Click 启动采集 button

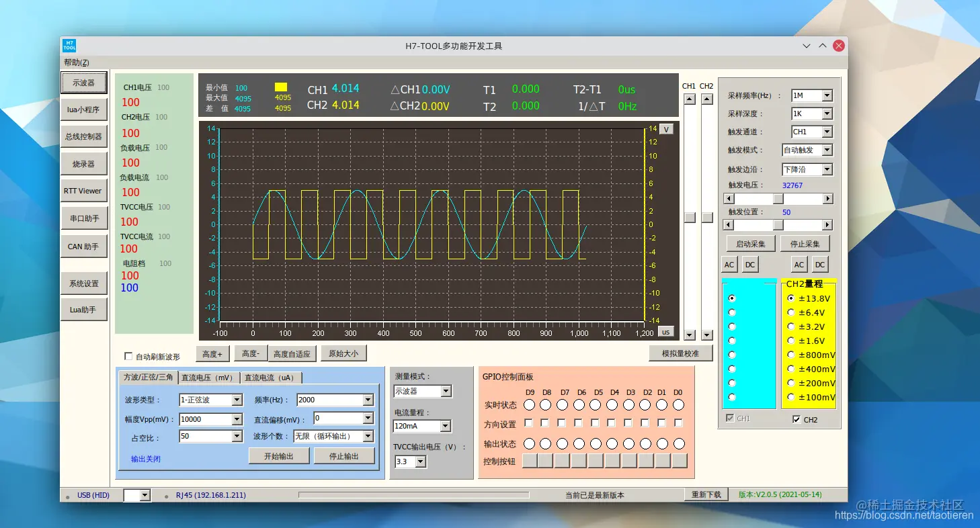click(751, 243)
